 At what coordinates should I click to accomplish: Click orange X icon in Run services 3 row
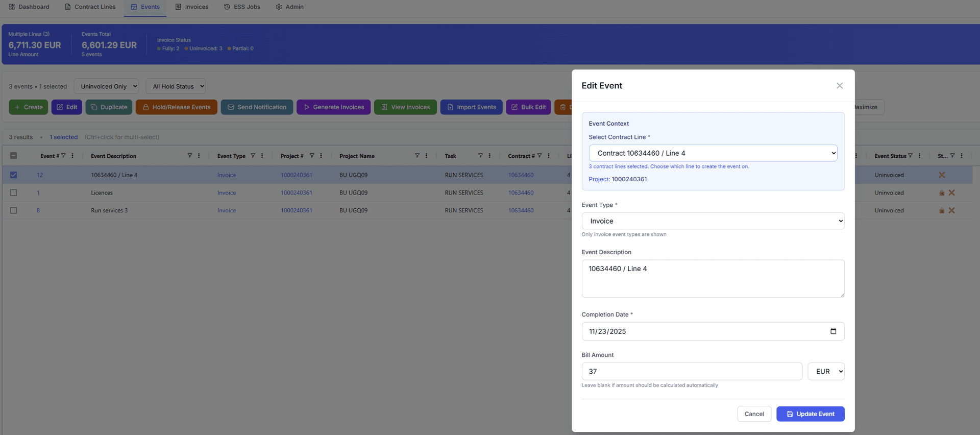(951, 210)
